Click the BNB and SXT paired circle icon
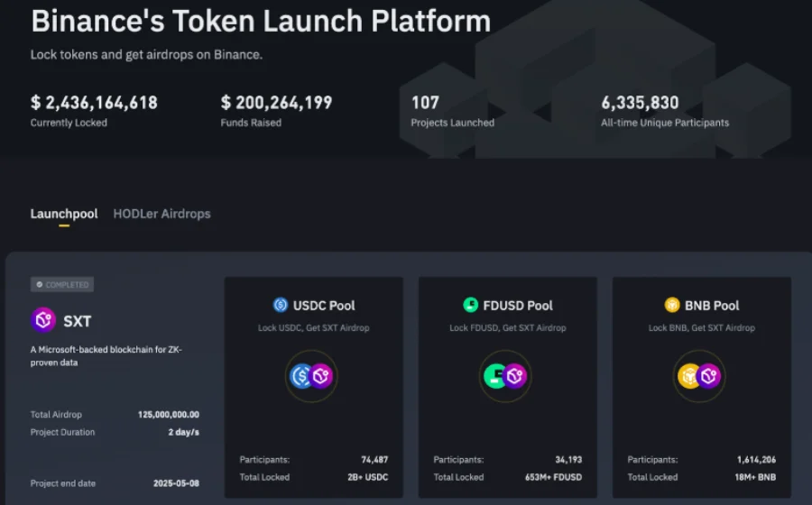812x505 pixels. pyautogui.click(x=699, y=376)
